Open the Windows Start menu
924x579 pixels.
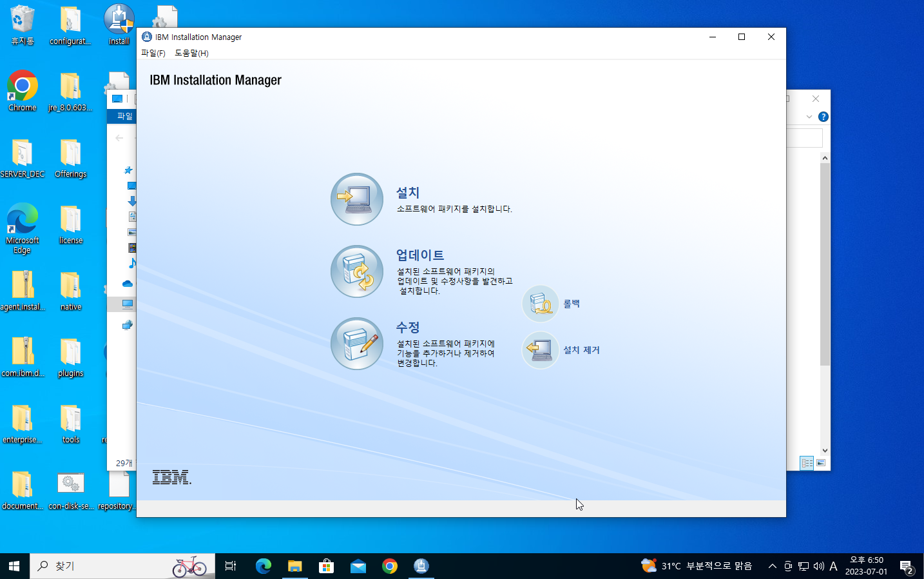coord(14,566)
